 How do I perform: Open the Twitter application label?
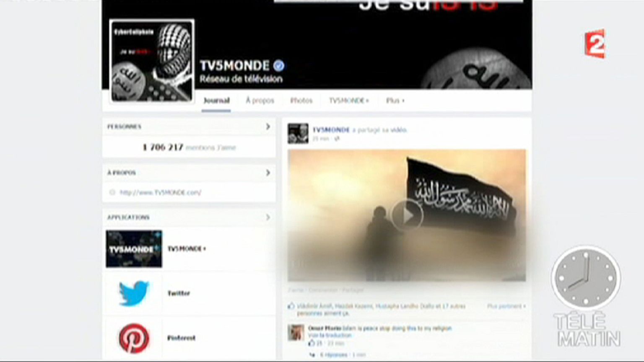(179, 293)
